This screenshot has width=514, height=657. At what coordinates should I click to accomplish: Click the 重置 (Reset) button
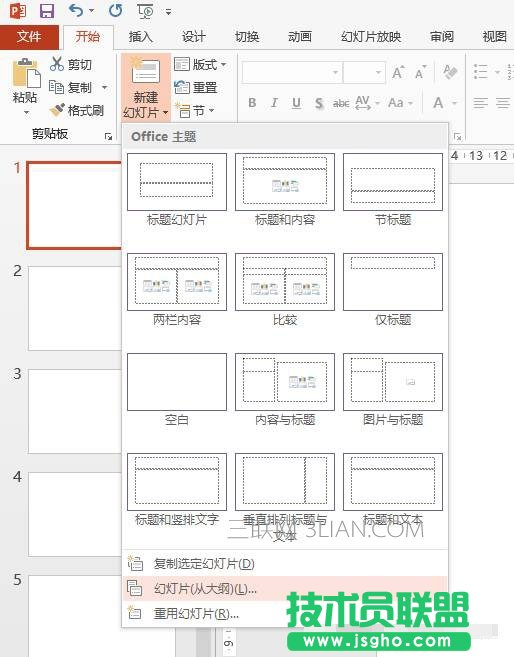pyautogui.click(x=196, y=87)
